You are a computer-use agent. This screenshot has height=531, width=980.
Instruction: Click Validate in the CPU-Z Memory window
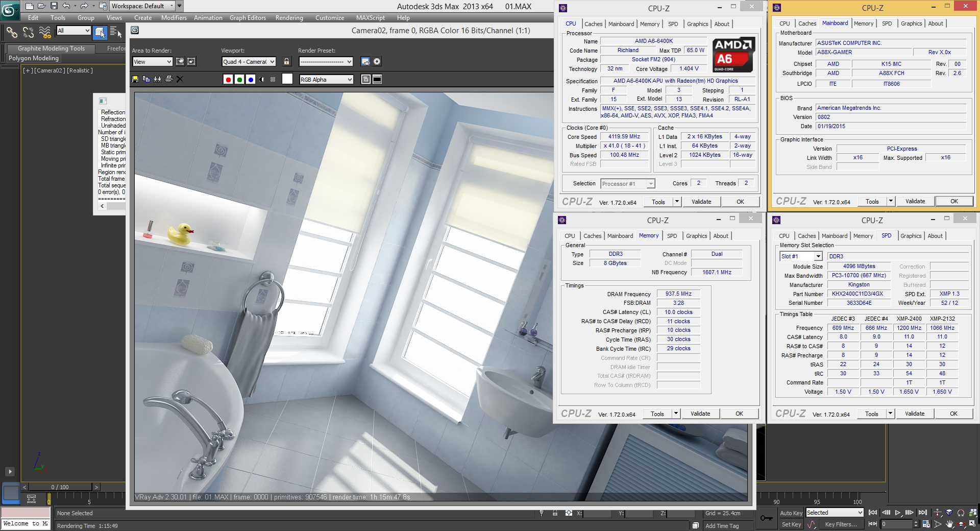click(700, 414)
